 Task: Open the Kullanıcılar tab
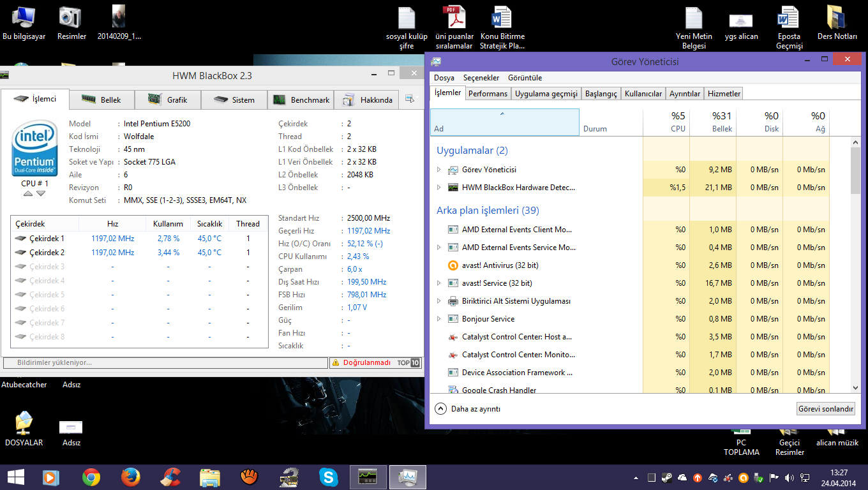[643, 94]
